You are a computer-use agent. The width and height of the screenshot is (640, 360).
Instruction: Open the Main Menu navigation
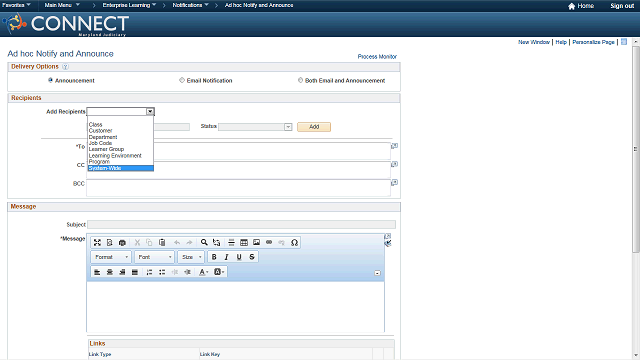click(x=62, y=5)
